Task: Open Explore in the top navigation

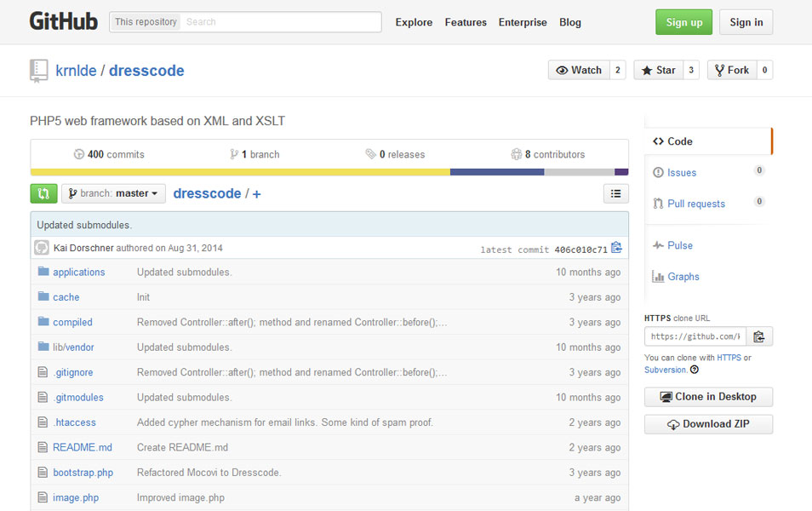Action: (414, 22)
